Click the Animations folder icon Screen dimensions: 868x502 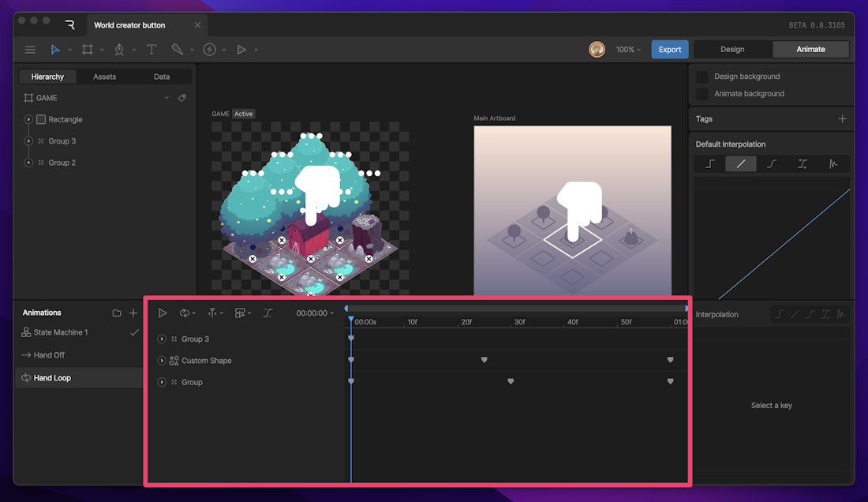116,313
